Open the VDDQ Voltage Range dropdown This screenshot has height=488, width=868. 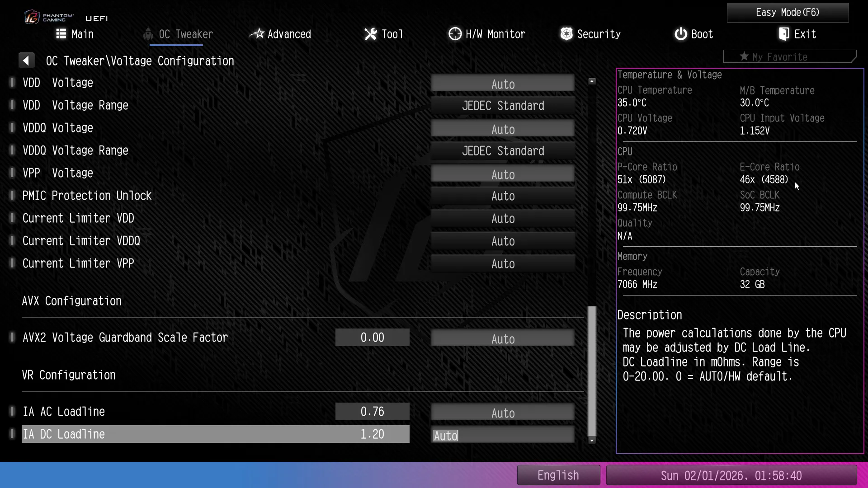[503, 151]
